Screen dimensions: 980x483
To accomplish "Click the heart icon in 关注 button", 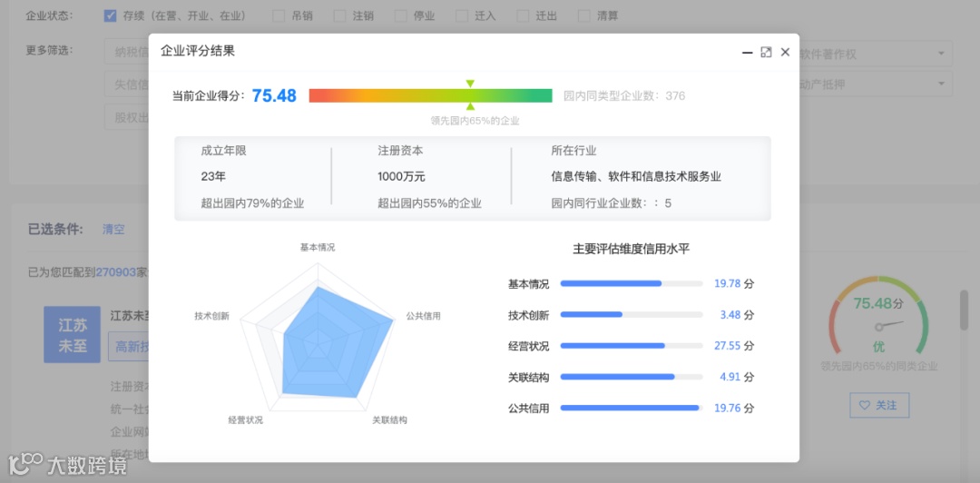I will click(865, 406).
